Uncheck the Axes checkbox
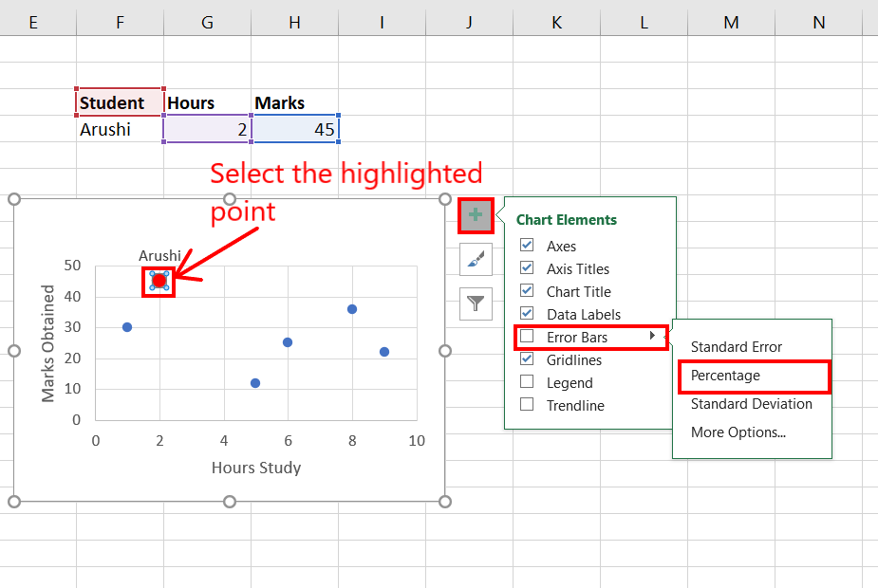 pyautogui.click(x=527, y=245)
